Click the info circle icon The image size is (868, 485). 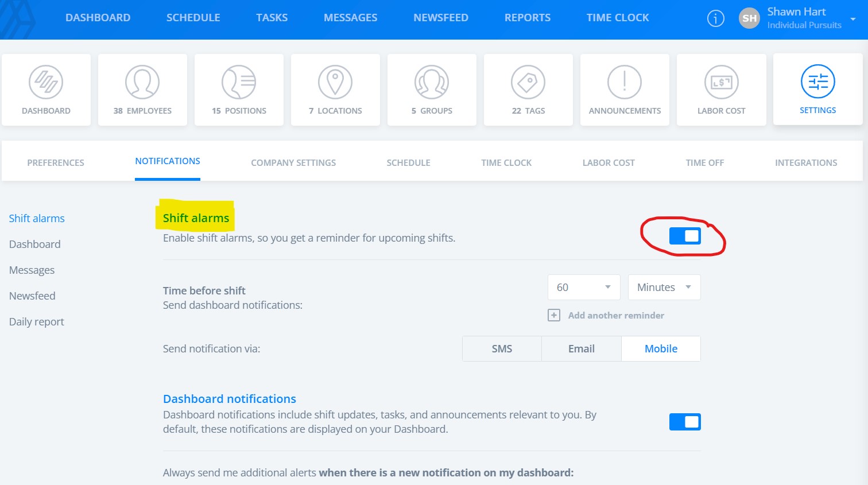(715, 19)
